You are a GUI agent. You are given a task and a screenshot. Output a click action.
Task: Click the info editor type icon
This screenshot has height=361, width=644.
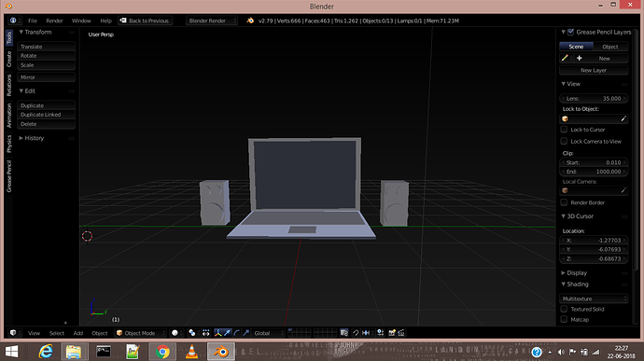coord(13,21)
